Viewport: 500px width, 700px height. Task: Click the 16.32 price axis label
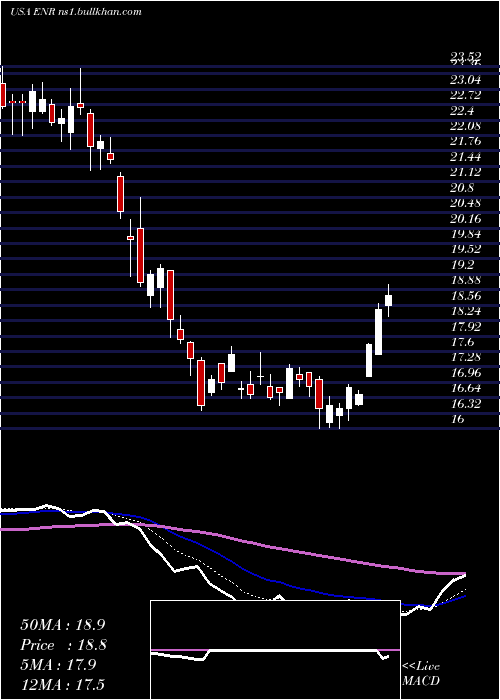click(x=466, y=404)
